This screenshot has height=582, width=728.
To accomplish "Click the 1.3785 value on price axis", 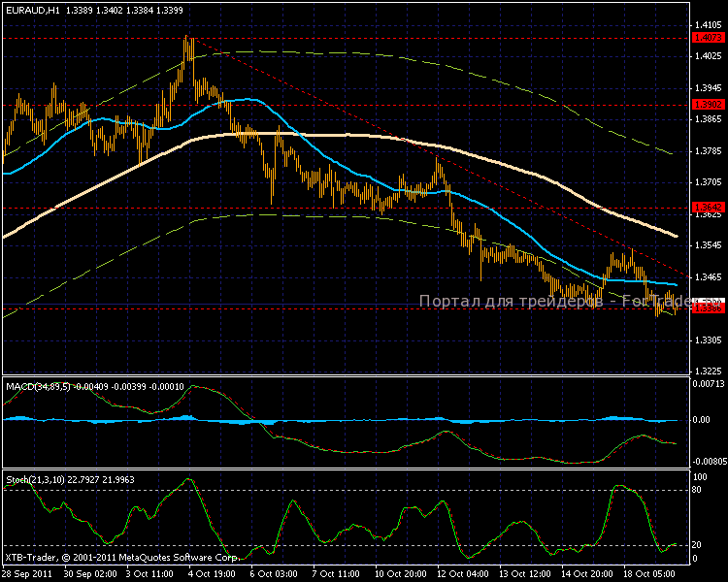I will [x=708, y=151].
